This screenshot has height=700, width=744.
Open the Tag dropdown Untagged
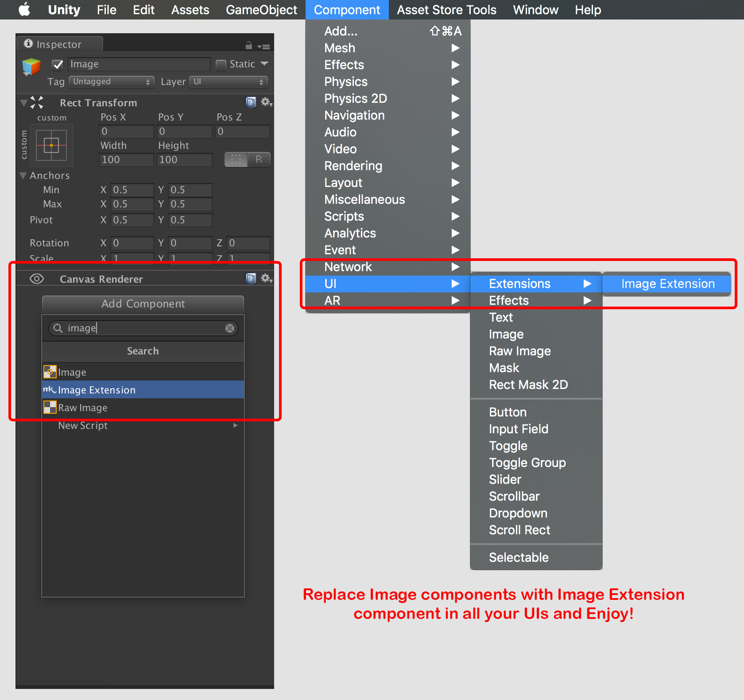point(112,82)
